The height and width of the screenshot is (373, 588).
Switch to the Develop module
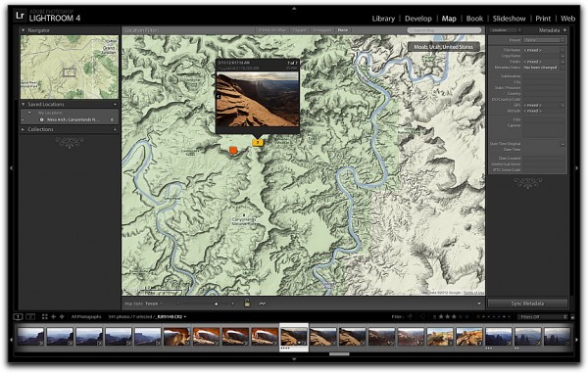[x=418, y=19]
